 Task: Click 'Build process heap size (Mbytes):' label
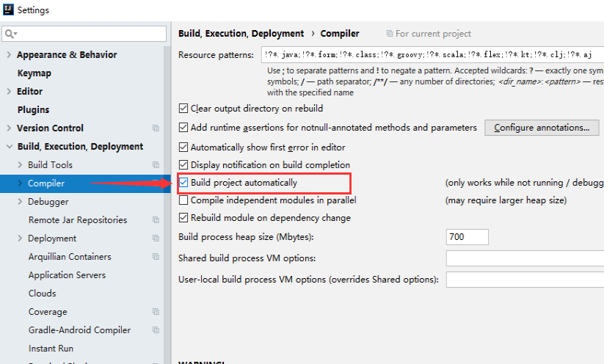click(246, 237)
